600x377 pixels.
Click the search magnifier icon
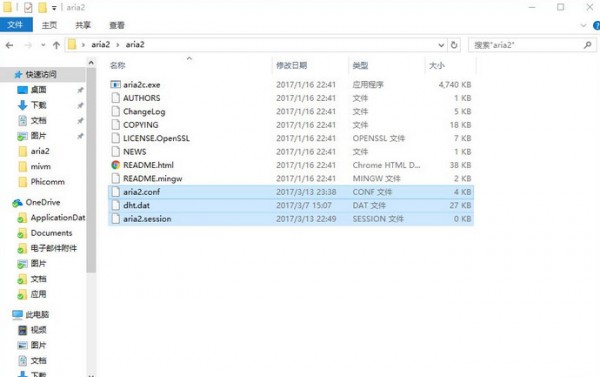(588, 45)
